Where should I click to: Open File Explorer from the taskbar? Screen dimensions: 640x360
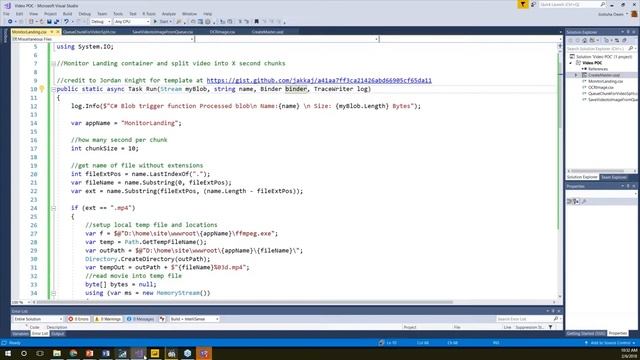pos(57,353)
